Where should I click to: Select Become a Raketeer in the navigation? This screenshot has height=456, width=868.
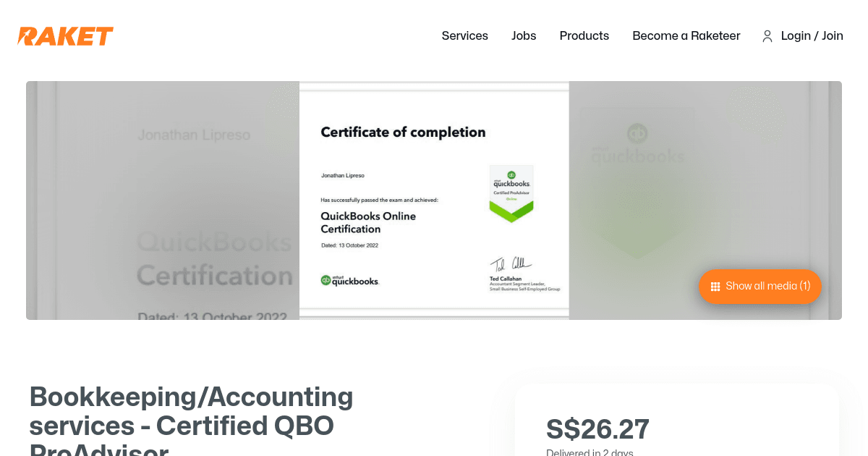(x=686, y=35)
